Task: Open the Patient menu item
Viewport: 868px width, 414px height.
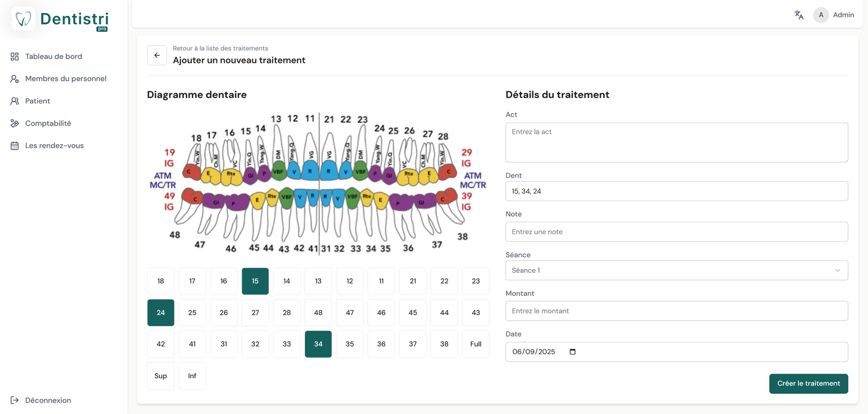Action: (x=37, y=101)
